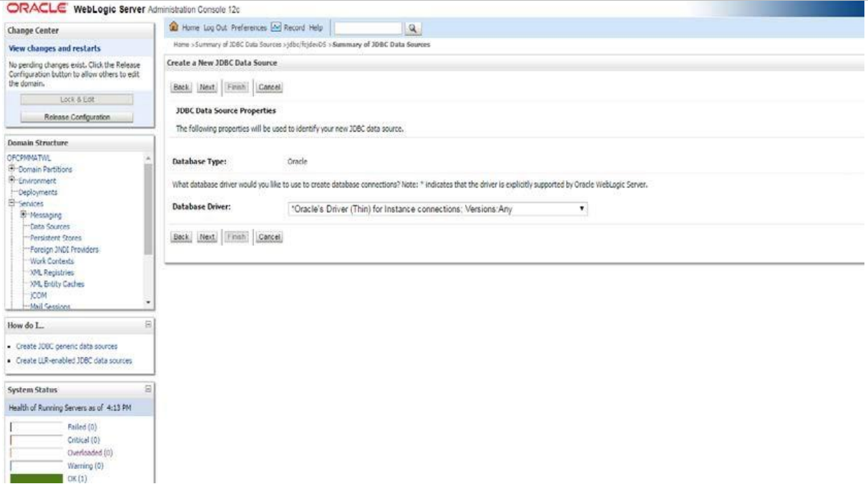Click Home toolbar link text
Viewport: 868px width, 499px height.
(190, 28)
